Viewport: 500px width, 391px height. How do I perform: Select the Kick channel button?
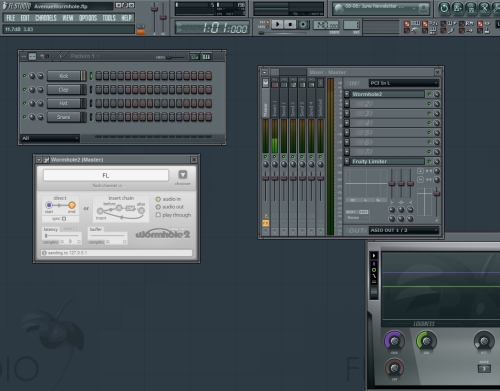pyautogui.click(x=64, y=76)
